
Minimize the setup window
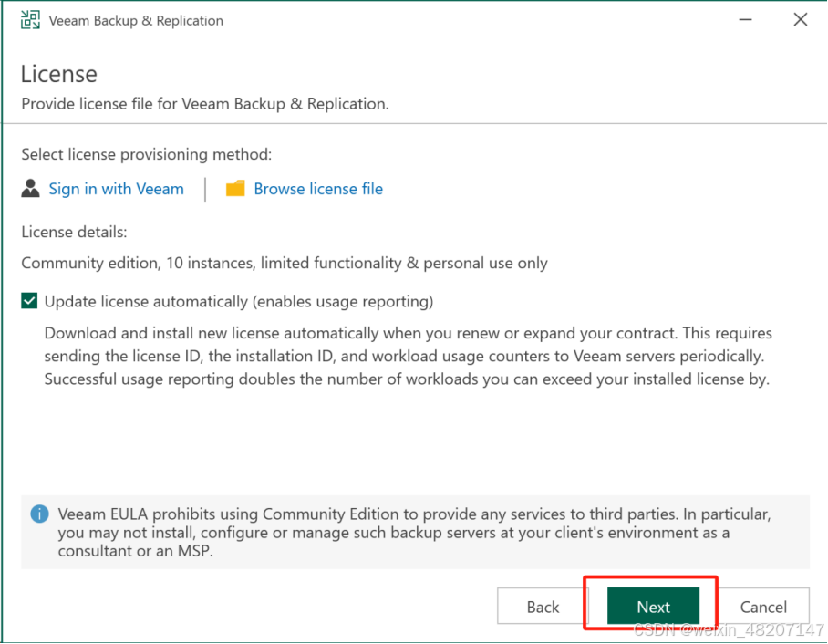(745, 20)
